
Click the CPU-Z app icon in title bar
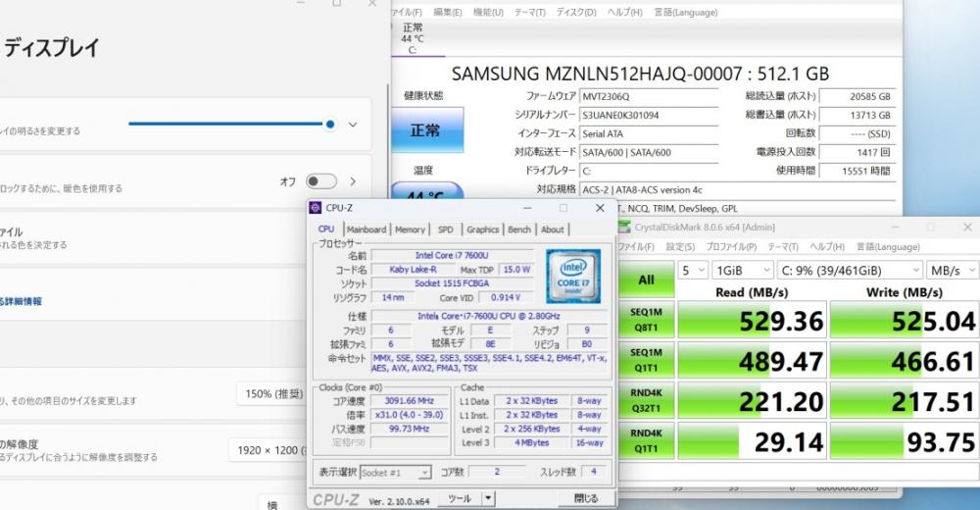pyautogui.click(x=316, y=208)
